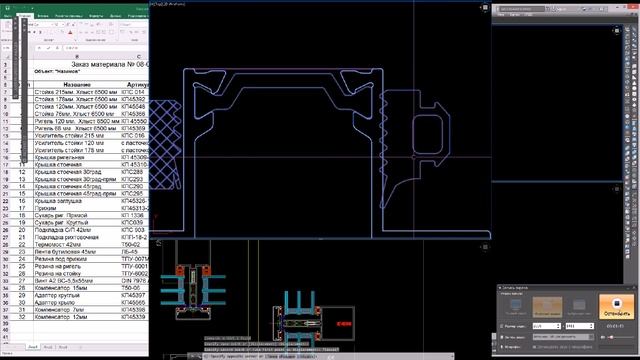This screenshot has width=640, height=360.
Task: Switch to the third sheet tab in Excel
Action: (63, 347)
